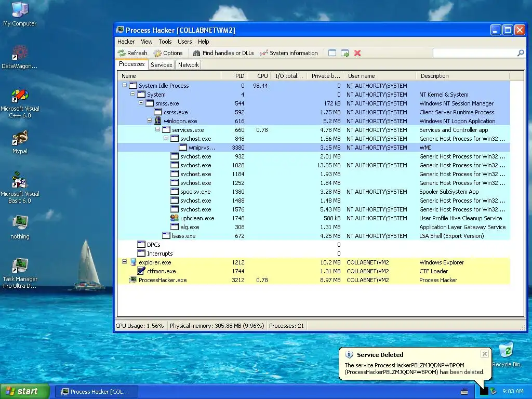Select the ProcessHacker.exe process icon
The image size is (532, 399).
[x=133, y=280]
